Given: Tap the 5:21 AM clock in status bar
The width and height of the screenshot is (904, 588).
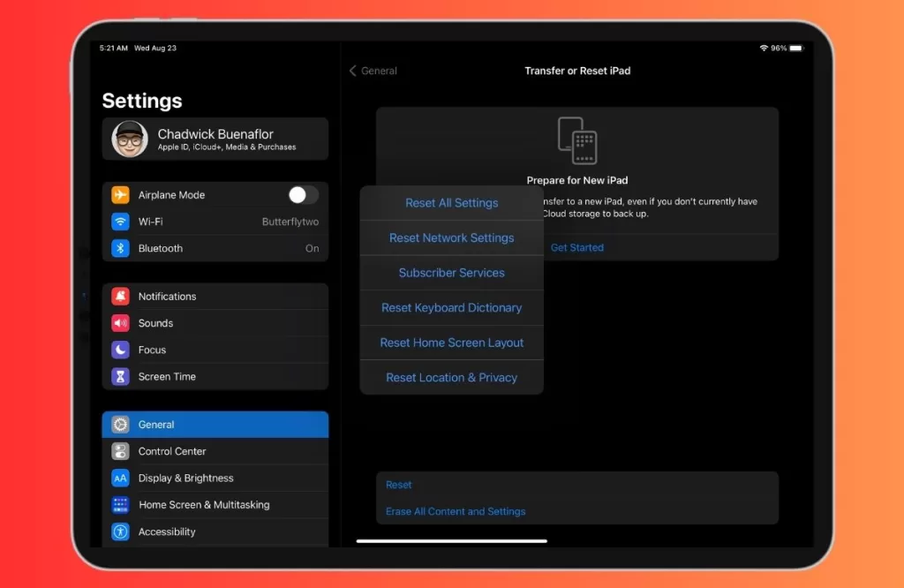Looking at the screenshot, I should [x=114, y=48].
